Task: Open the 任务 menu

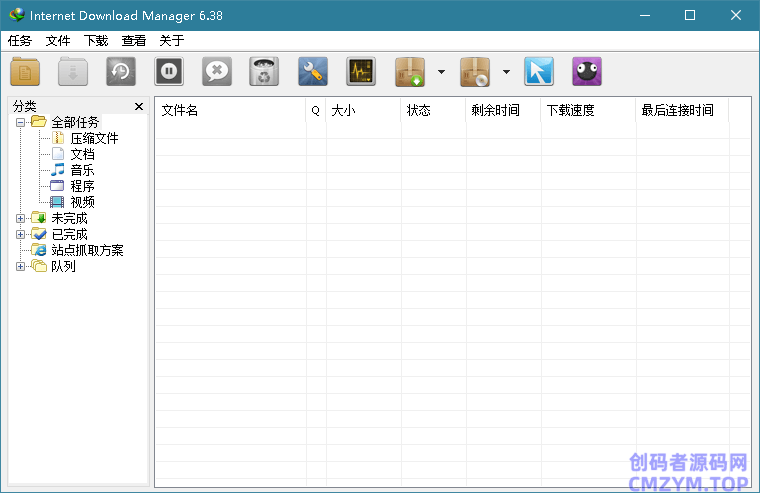Action: pyautogui.click(x=20, y=41)
